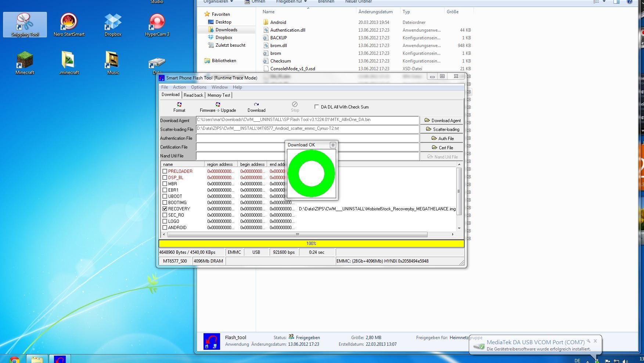Image resolution: width=644 pixels, height=363 pixels.
Task: Click the Flash_tool thumbnail in details pane
Action: tap(212, 341)
